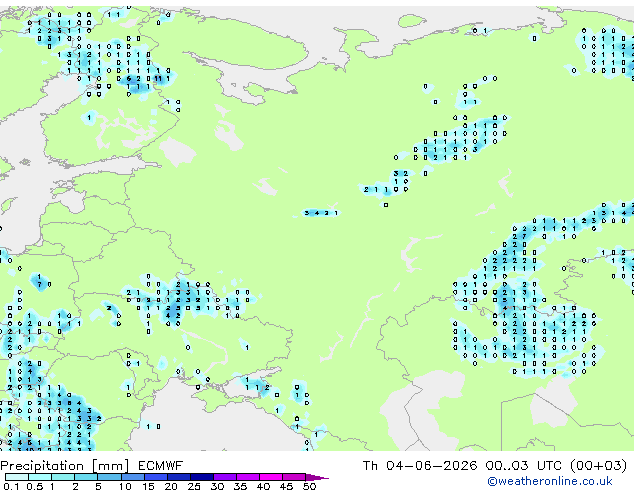The height and width of the screenshot is (490, 634).
Task: Open the weatheronline.co.uk link
Action: coord(550,481)
